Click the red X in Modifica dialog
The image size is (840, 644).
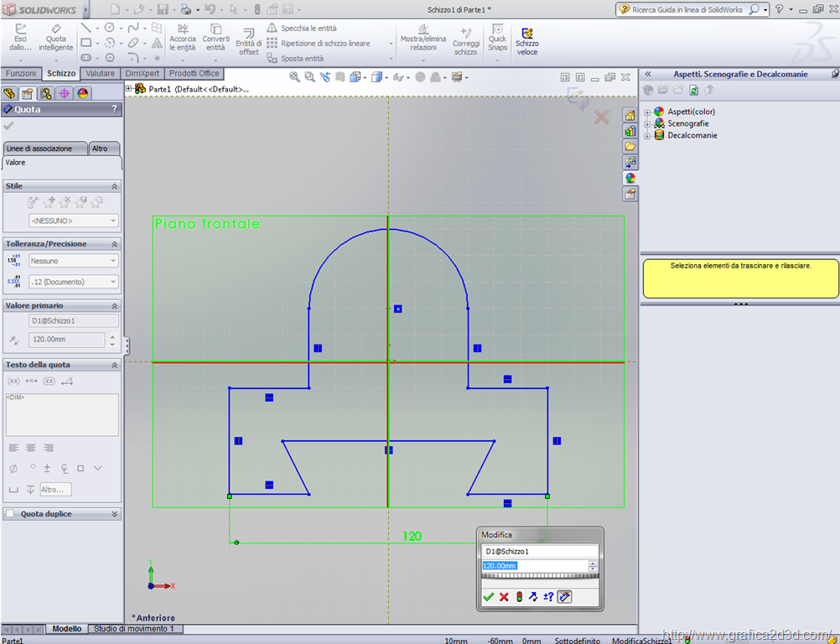[x=504, y=597]
